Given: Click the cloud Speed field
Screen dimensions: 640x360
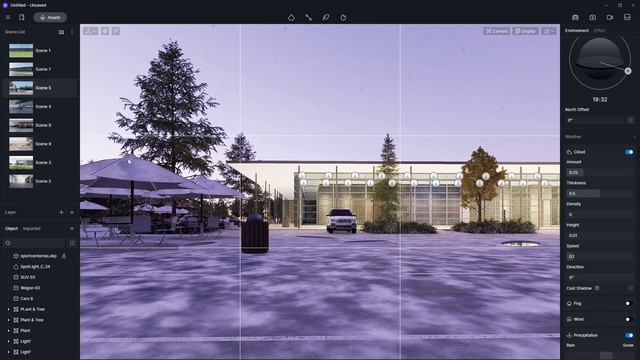Looking at the screenshot, I should (x=600, y=256).
